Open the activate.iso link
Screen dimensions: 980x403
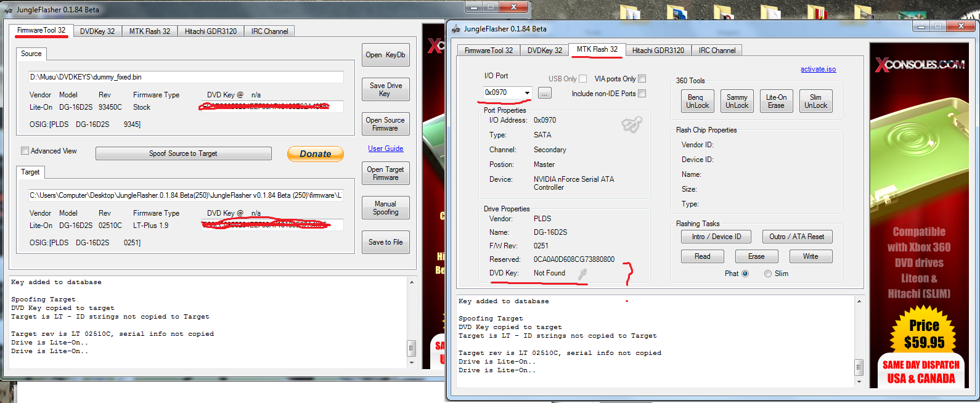click(818, 69)
